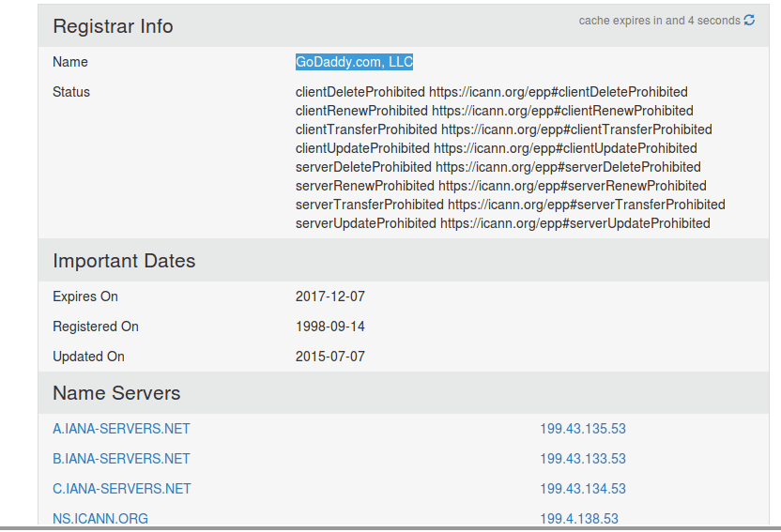
Task: Click the serverUpdateProhibited status line
Action: click(502, 223)
